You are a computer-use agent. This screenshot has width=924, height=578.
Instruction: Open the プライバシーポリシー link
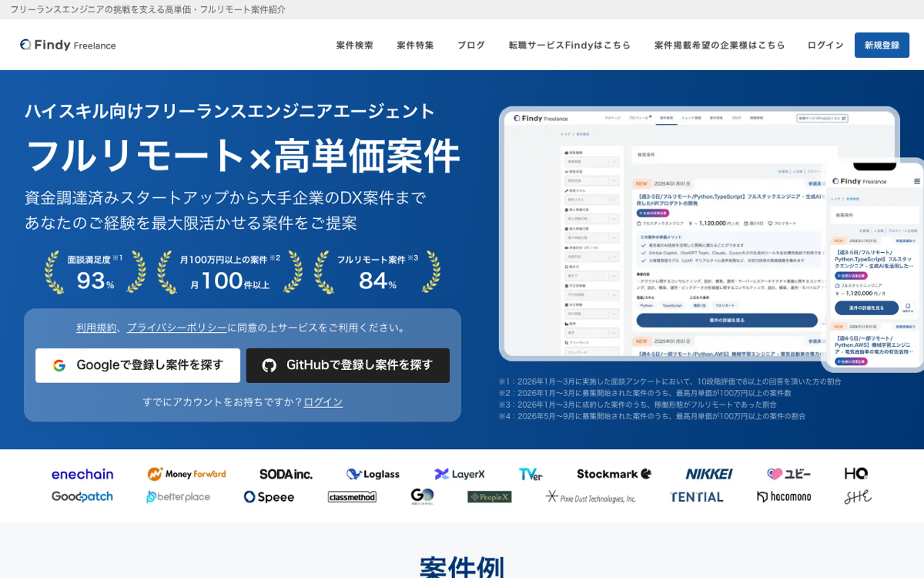[x=176, y=328]
